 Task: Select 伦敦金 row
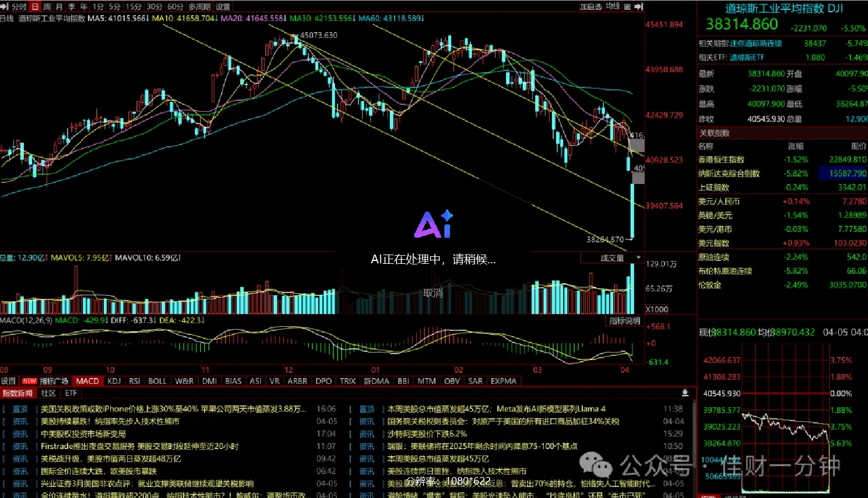coord(782,285)
